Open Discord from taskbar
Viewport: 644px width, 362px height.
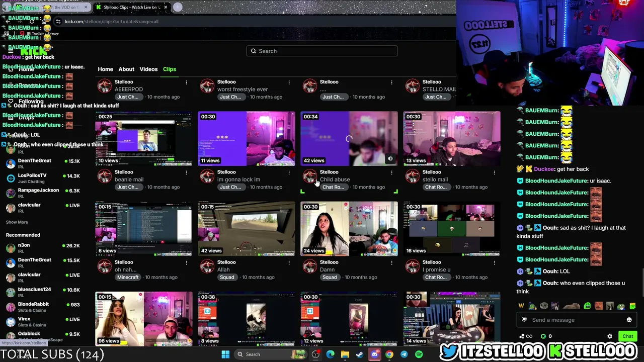[x=374, y=354]
